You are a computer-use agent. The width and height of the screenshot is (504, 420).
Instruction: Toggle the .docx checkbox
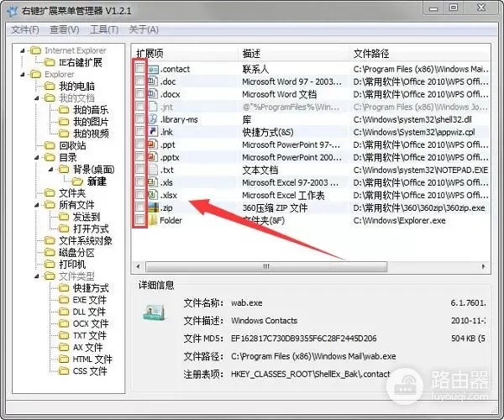pos(139,93)
